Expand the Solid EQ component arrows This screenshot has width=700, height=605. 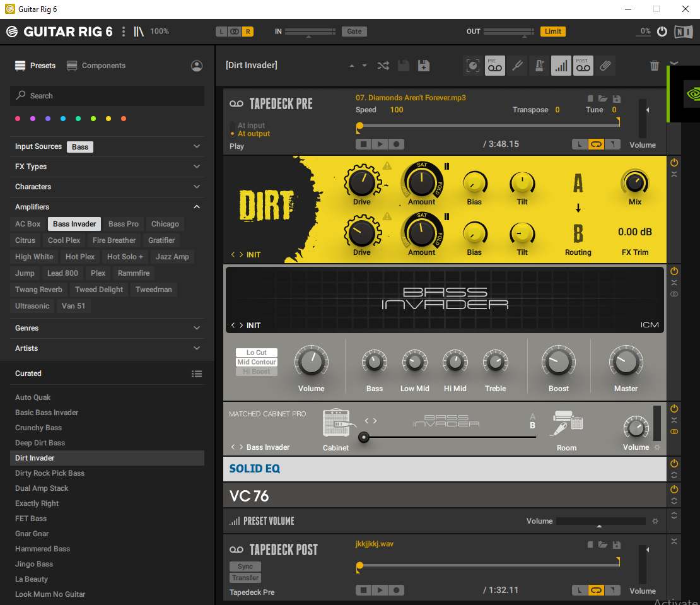pyautogui.click(x=674, y=476)
